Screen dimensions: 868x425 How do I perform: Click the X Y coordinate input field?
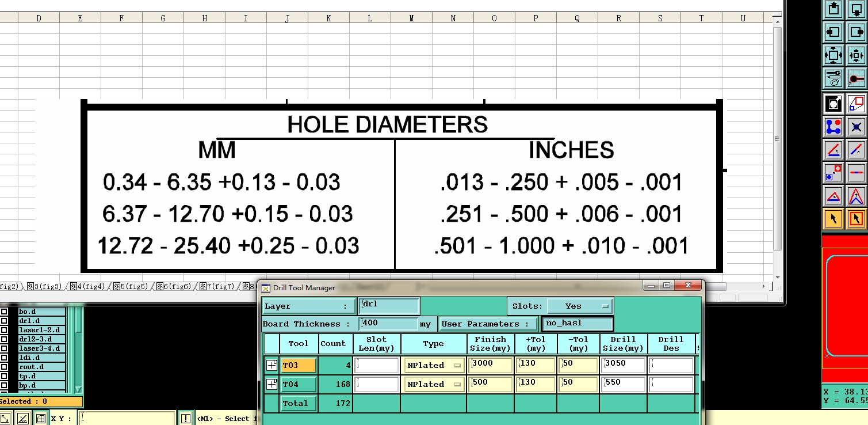click(x=127, y=418)
